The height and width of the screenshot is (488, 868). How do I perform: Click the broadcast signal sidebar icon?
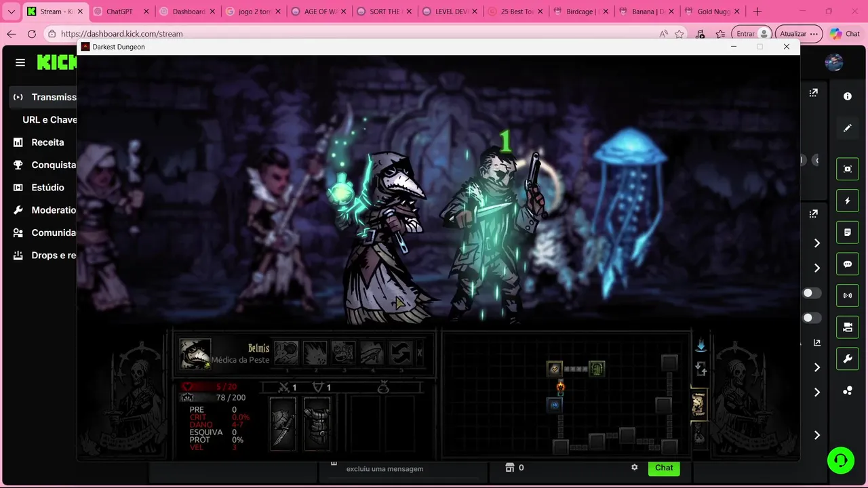click(x=847, y=296)
